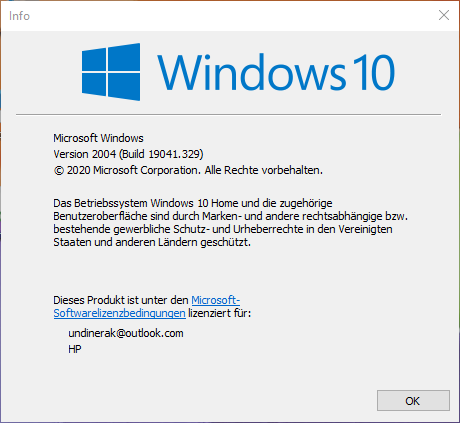Click the Version 2004 label

click(x=85, y=154)
